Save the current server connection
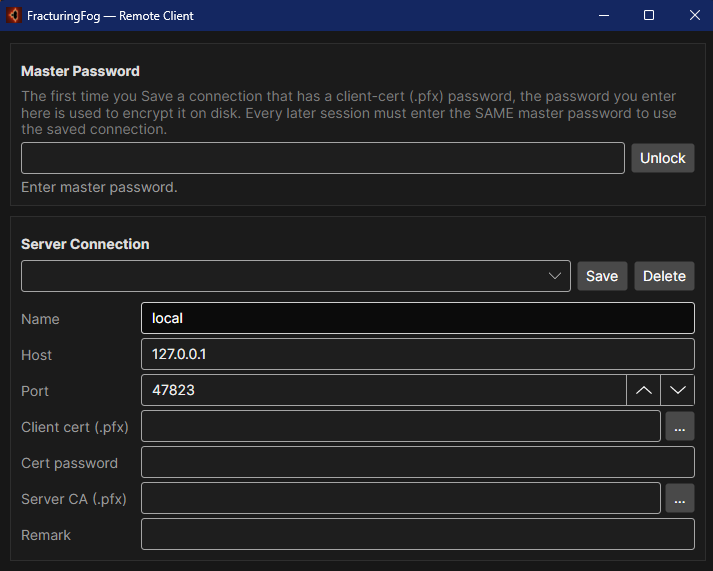 click(602, 276)
